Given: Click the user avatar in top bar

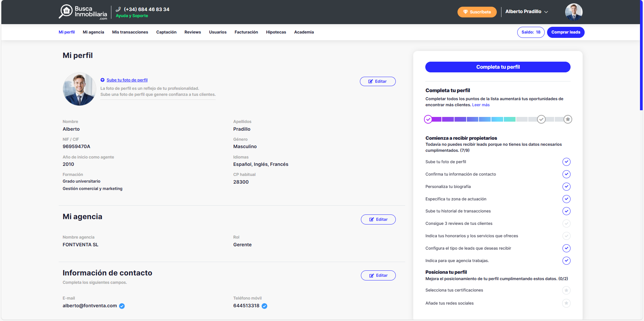Looking at the screenshot, I should (x=574, y=12).
